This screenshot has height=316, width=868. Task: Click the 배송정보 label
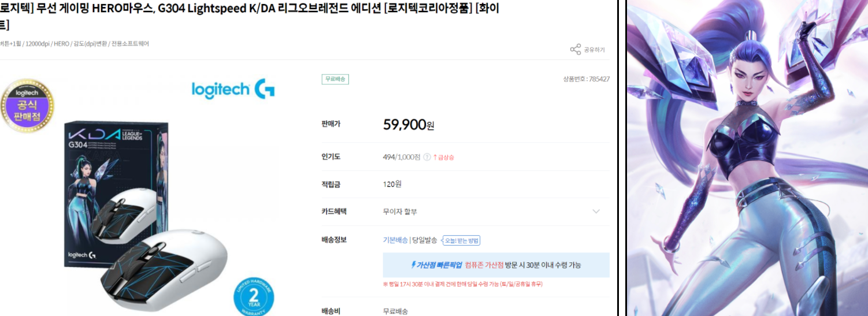(334, 240)
